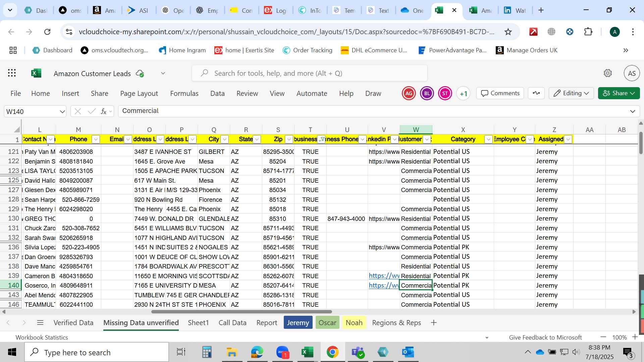Open Outlook from the taskbar
Viewport: 644px width, 362px height.
tap(408, 352)
